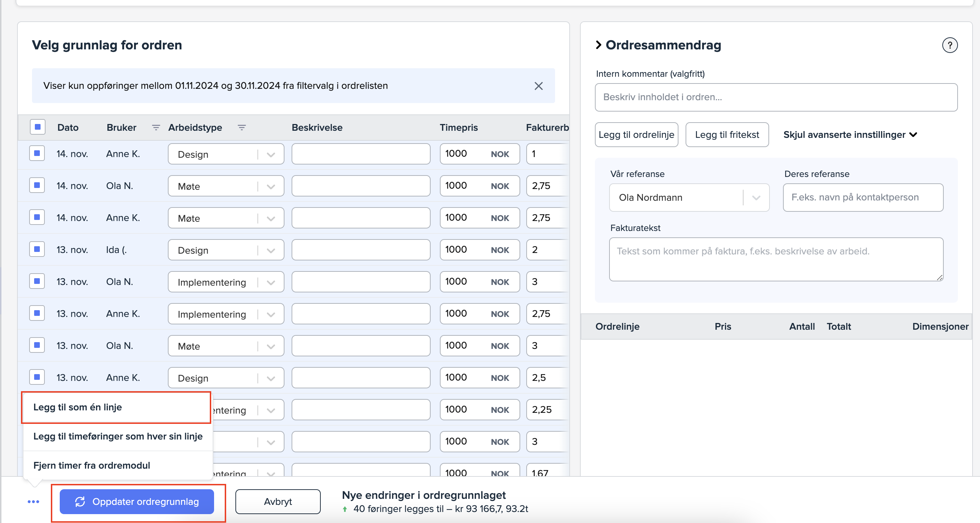
Task: Click the Legg til fritekst button
Action: (x=726, y=135)
